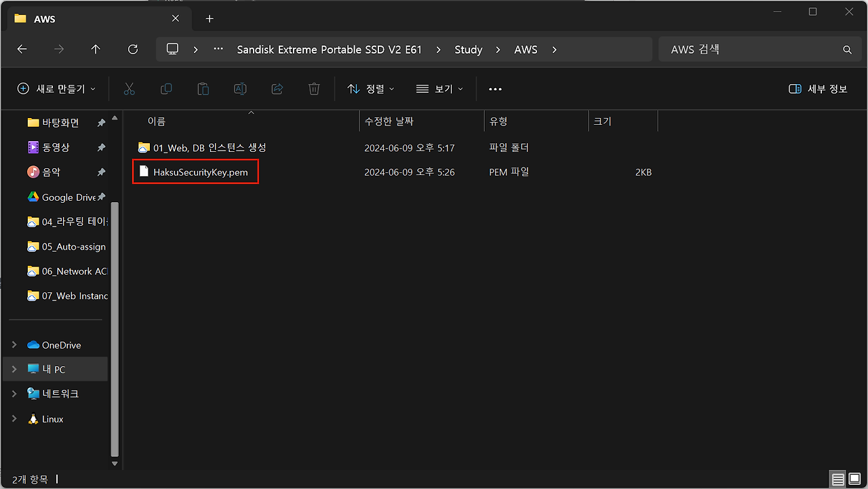The height and width of the screenshot is (489, 868).
Task: Refresh the current folder view
Action: [x=133, y=50]
